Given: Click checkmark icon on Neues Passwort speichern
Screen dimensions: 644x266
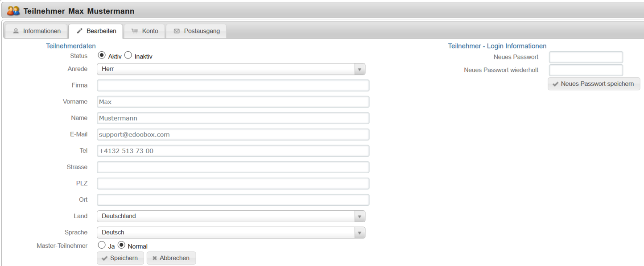Looking at the screenshot, I should (555, 84).
